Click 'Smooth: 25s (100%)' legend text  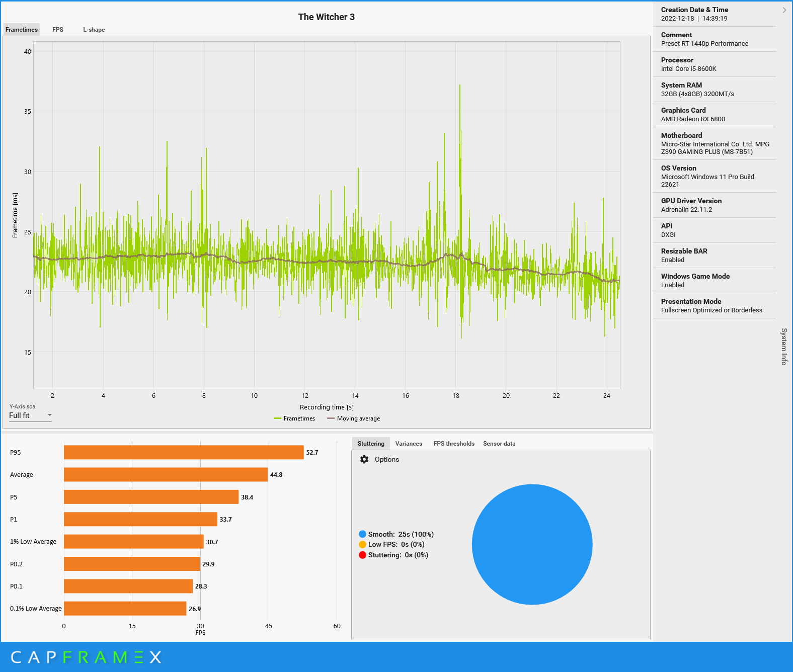[x=401, y=534]
